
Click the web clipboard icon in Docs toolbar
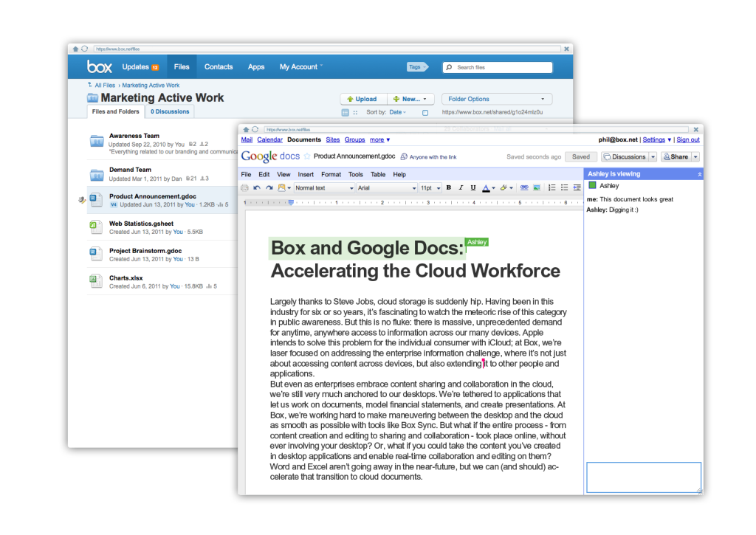(x=281, y=188)
